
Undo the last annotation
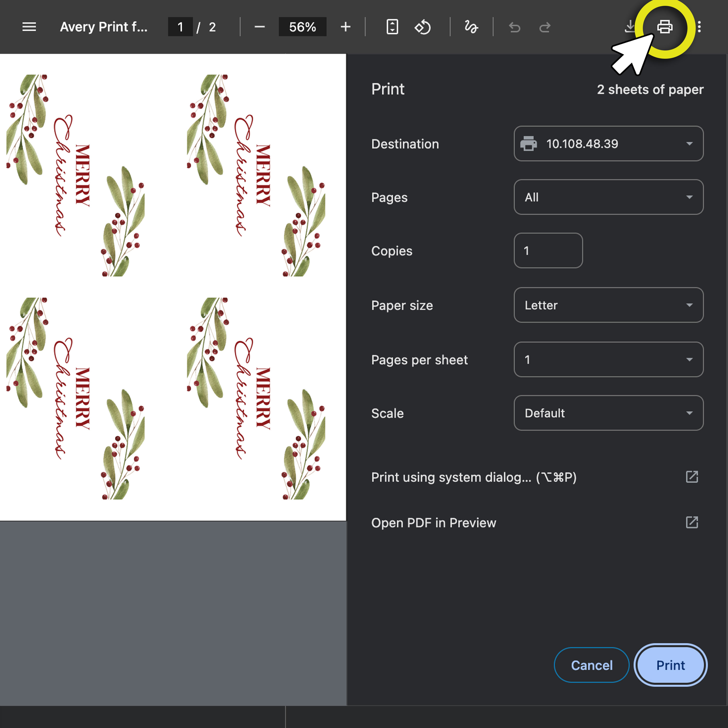[515, 27]
